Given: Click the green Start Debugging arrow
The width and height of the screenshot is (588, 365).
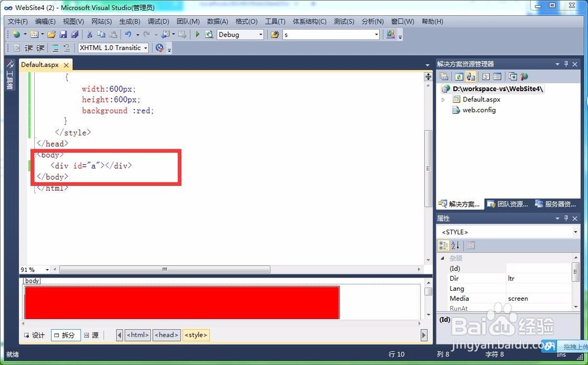Looking at the screenshot, I should point(198,35).
